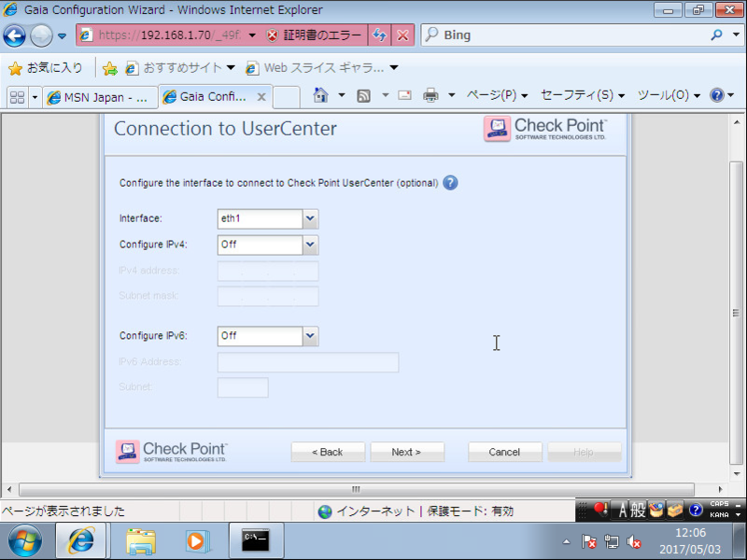Close the Gaia Confi... tab

coord(261,97)
